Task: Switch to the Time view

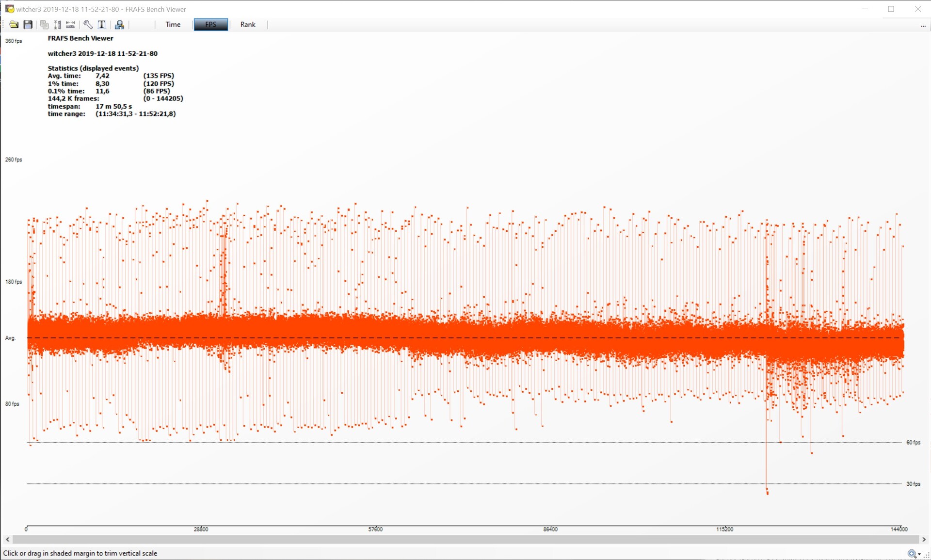Action: (x=173, y=25)
